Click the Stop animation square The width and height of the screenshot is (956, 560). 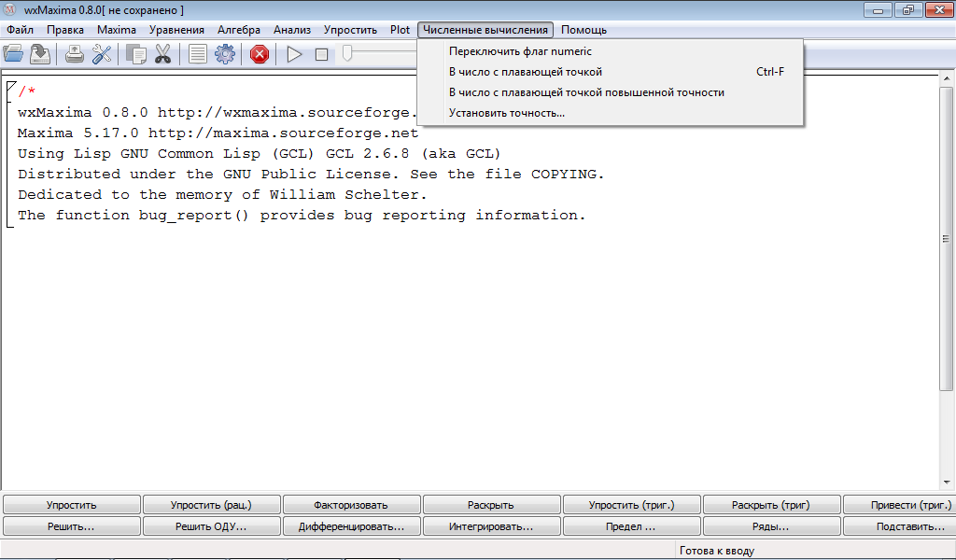(321, 55)
